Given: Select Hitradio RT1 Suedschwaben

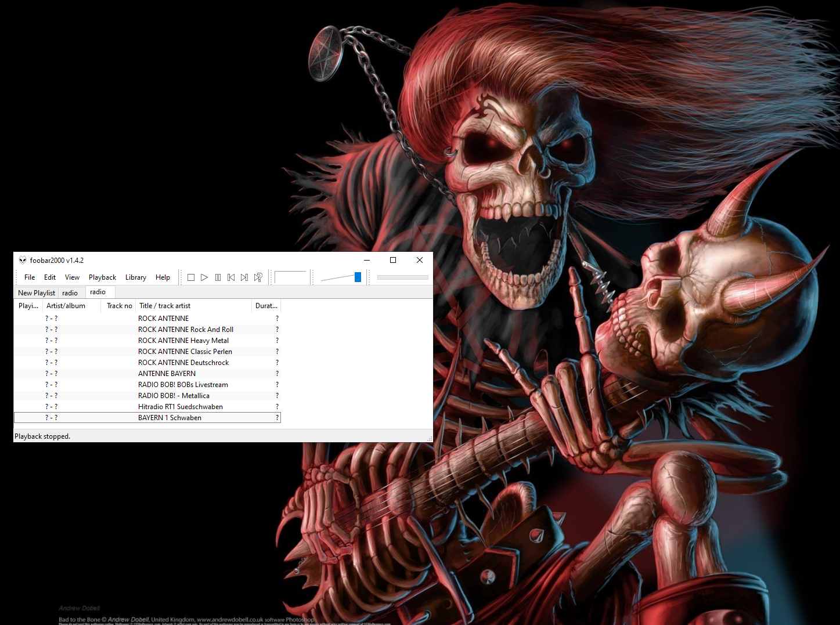Looking at the screenshot, I should pos(147,407).
